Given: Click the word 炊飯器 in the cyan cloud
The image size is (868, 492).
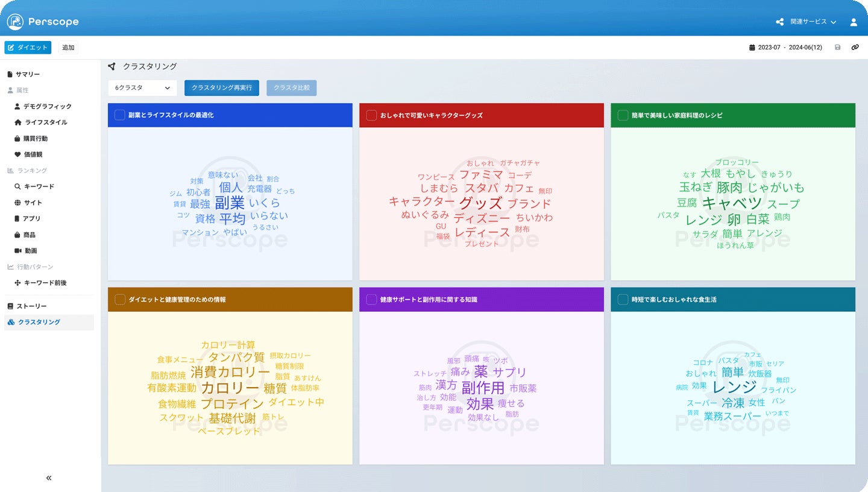Looking at the screenshot, I should 759,374.
